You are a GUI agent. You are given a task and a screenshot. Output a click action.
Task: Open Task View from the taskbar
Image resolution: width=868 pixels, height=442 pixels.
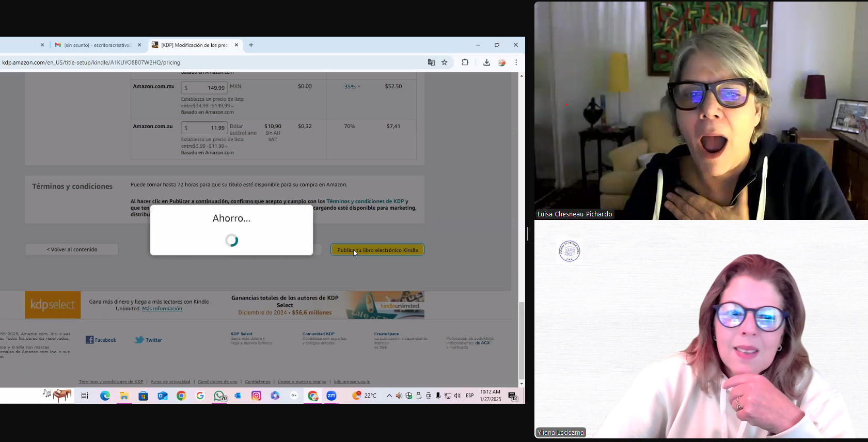(x=85, y=396)
